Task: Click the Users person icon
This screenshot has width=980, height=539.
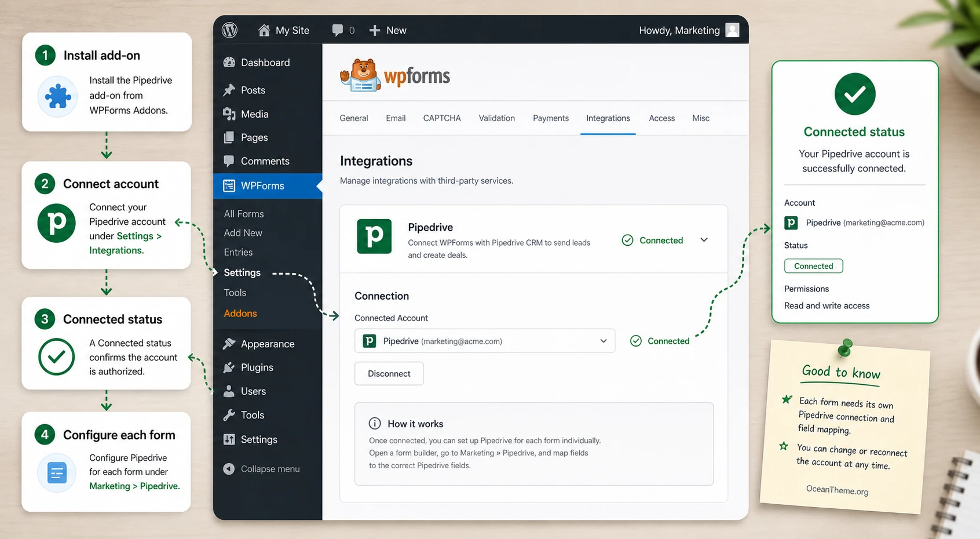Action: [x=229, y=391]
